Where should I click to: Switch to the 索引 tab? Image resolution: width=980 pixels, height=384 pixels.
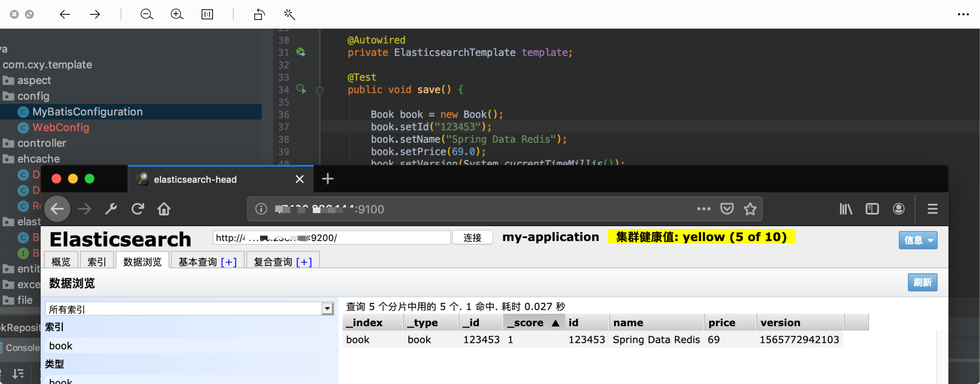click(96, 261)
